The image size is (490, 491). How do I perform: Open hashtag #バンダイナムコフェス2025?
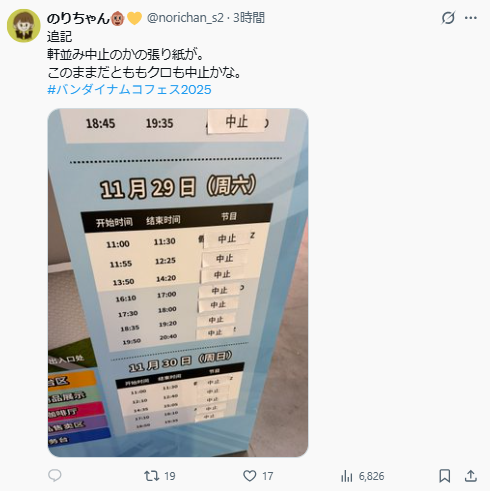click(129, 90)
